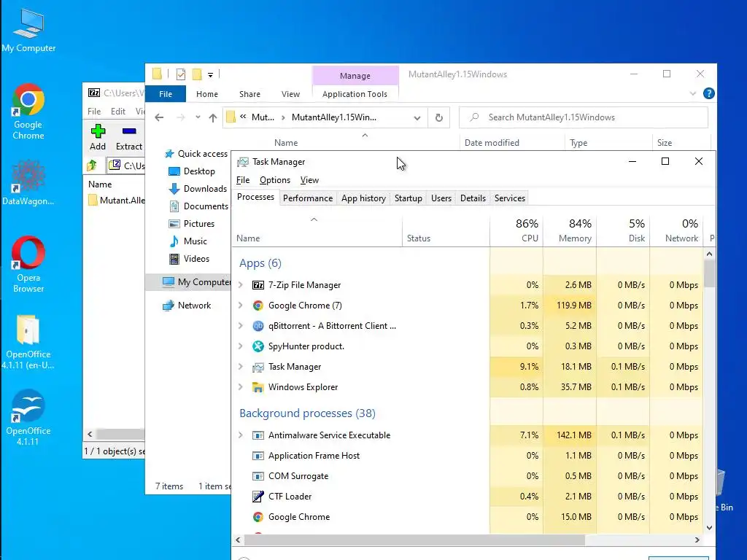Expand 7-Zip File Manager process row
This screenshot has height=560, width=747.
(241, 285)
